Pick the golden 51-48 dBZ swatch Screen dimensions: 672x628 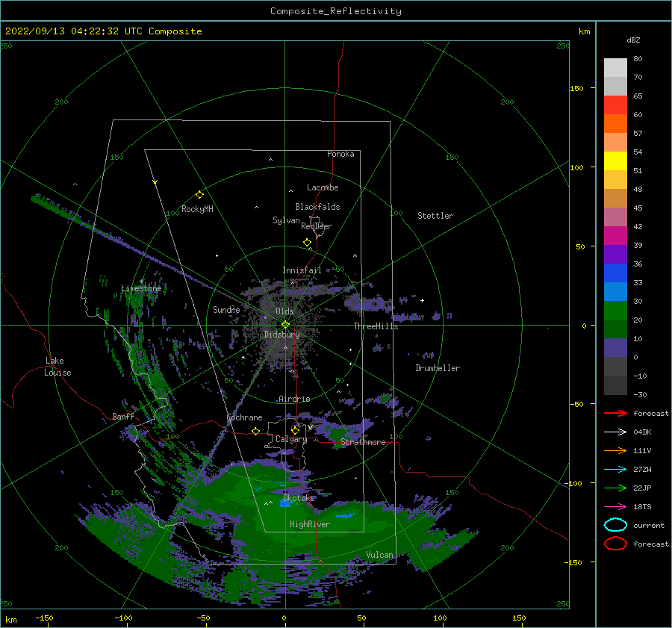tap(615, 180)
